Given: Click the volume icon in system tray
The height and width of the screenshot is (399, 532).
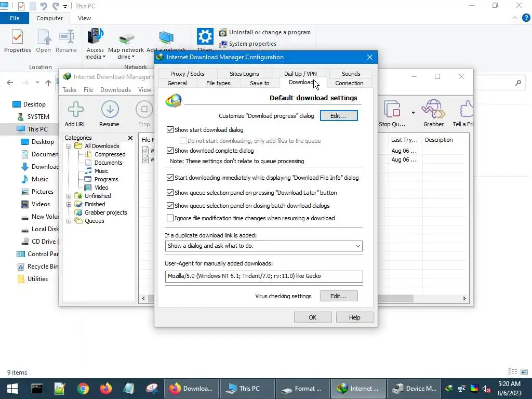Looking at the screenshot, I should [x=486, y=389].
